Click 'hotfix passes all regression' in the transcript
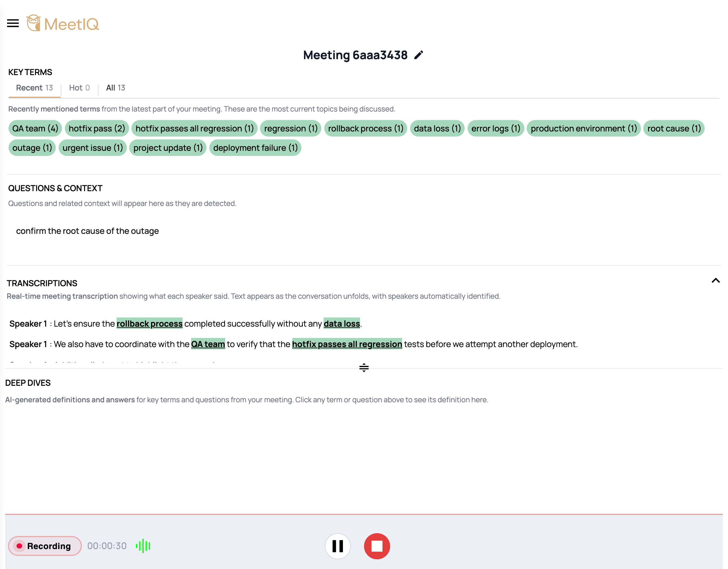Viewport: 728px width, 569px height. click(347, 344)
